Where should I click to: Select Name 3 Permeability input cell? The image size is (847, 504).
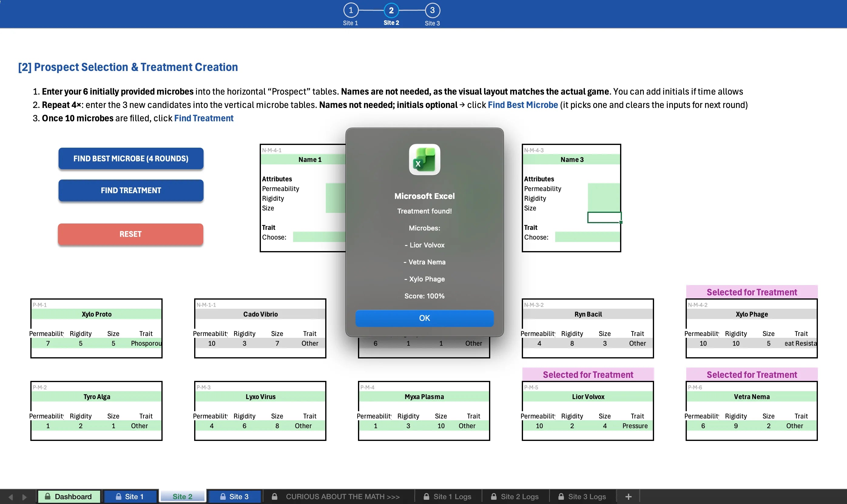(603, 188)
